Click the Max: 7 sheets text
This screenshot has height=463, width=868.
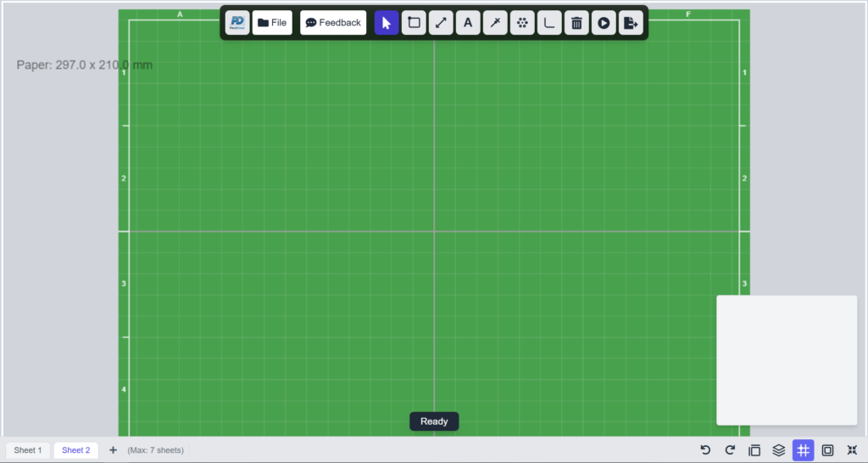click(x=156, y=450)
